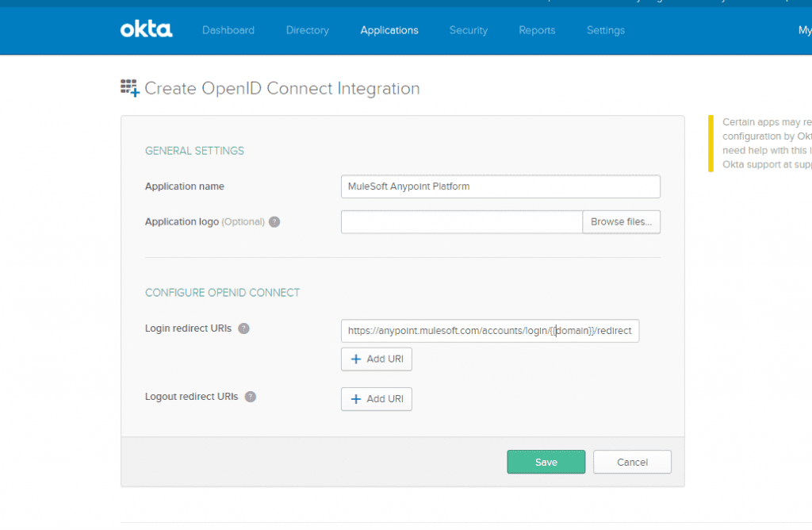Open the Directory menu
812x530 pixels.
coord(308,30)
